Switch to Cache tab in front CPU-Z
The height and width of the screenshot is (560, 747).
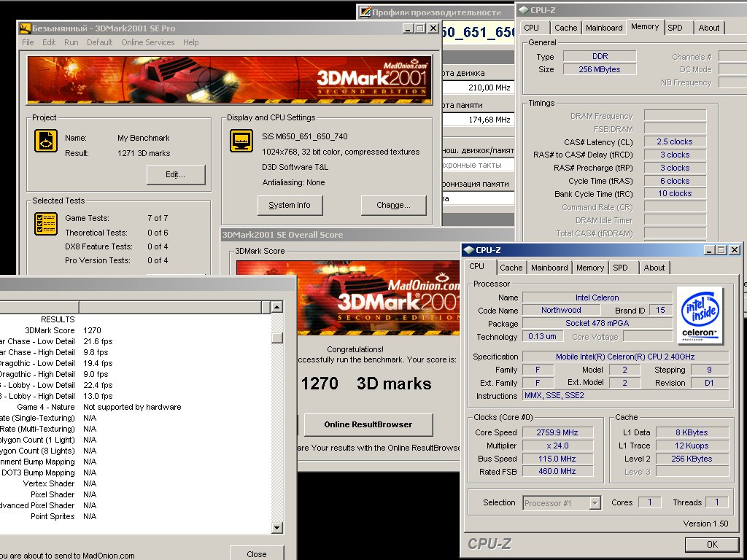click(x=511, y=268)
